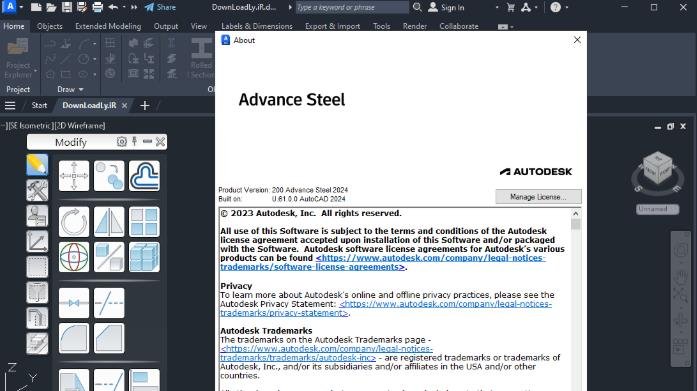This screenshot has width=697, height=391.
Task: Select the hammer and wrench tools category
Action: coord(37,190)
